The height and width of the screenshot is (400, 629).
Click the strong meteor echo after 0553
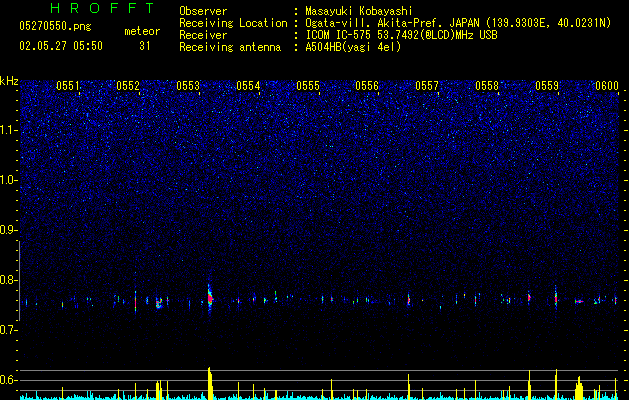(210, 298)
